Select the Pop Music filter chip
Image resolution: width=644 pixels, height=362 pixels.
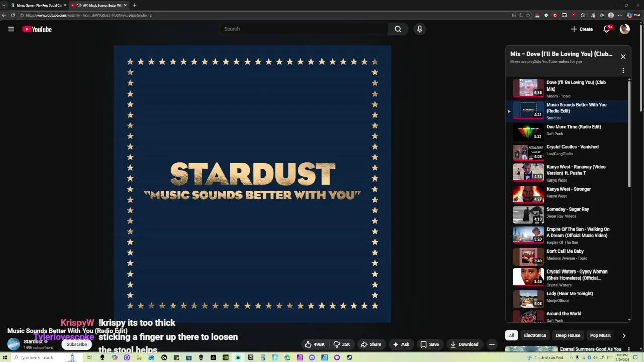tap(600, 335)
